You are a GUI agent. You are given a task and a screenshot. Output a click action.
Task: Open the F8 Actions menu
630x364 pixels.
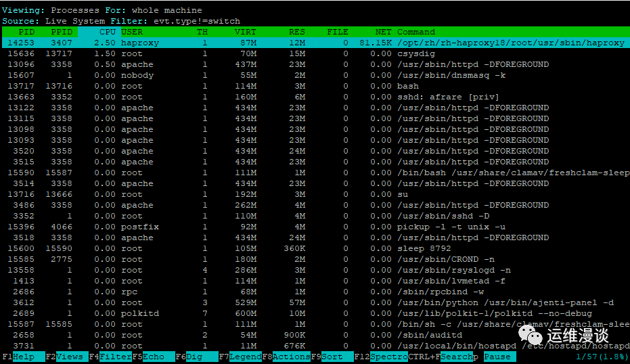click(286, 357)
